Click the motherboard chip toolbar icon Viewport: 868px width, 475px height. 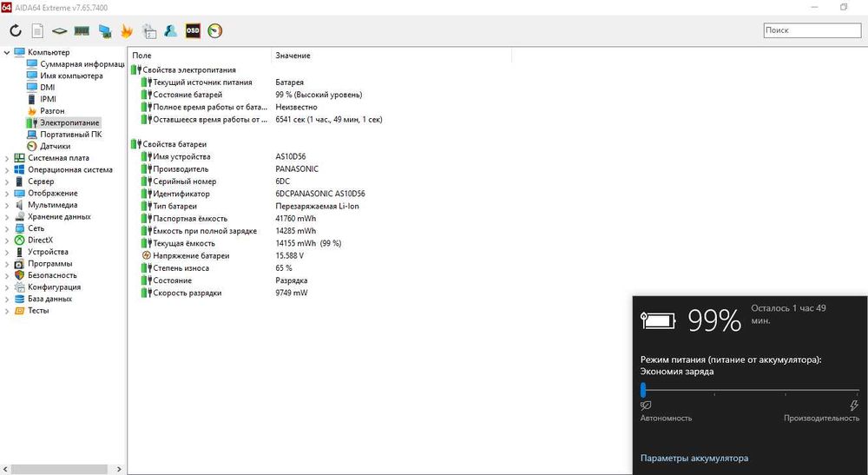click(x=59, y=31)
